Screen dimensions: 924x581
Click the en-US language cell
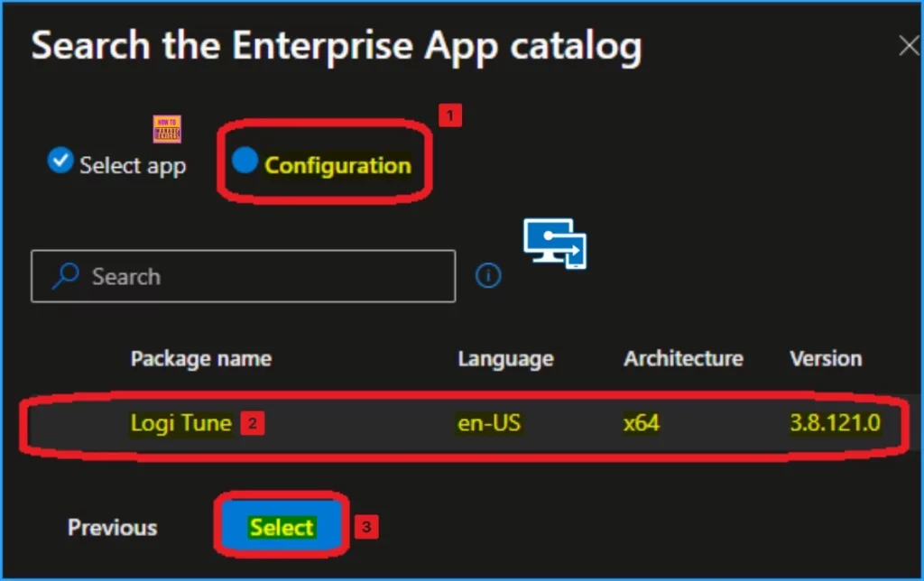tap(489, 422)
